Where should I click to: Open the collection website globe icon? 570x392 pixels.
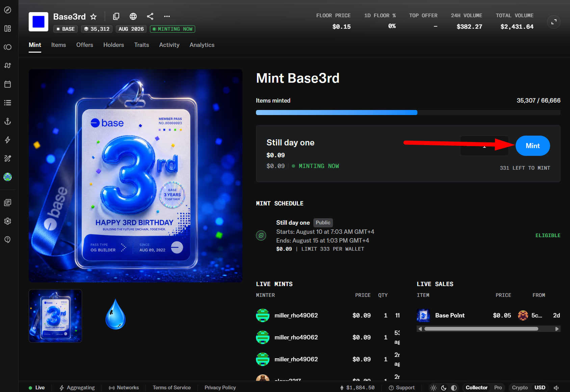coord(133,16)
